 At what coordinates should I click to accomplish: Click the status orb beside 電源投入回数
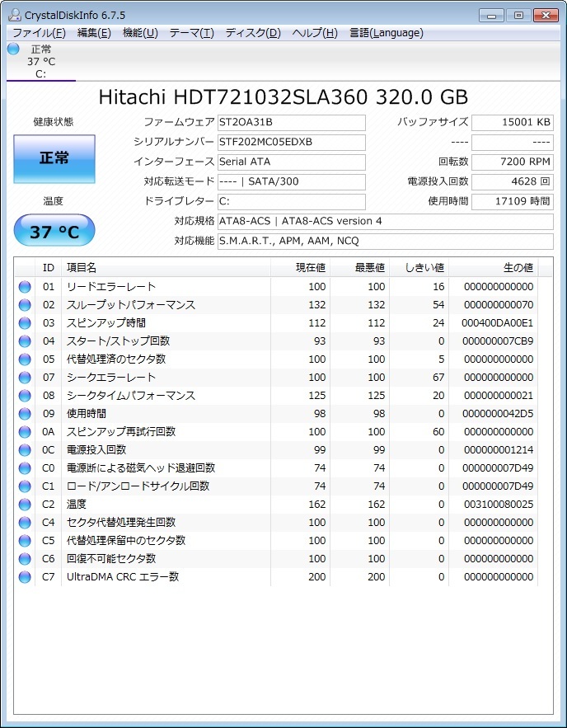point(24,449)
